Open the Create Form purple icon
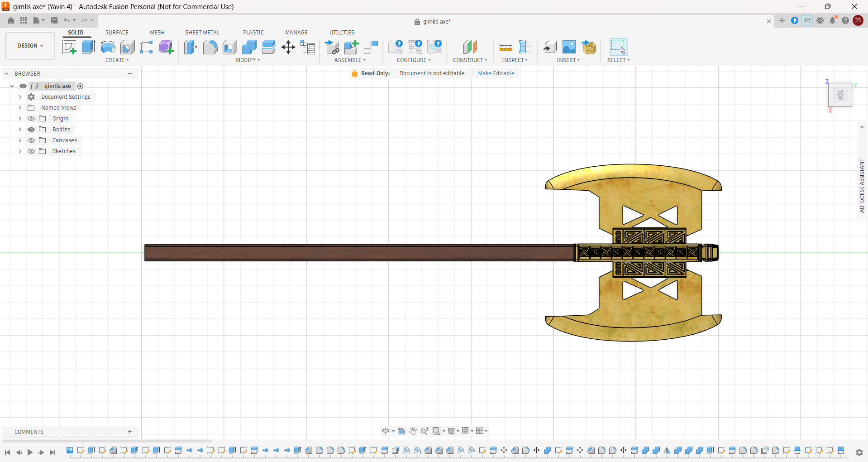868x462 pixels. pyautogui.click(x=166, y=47)
